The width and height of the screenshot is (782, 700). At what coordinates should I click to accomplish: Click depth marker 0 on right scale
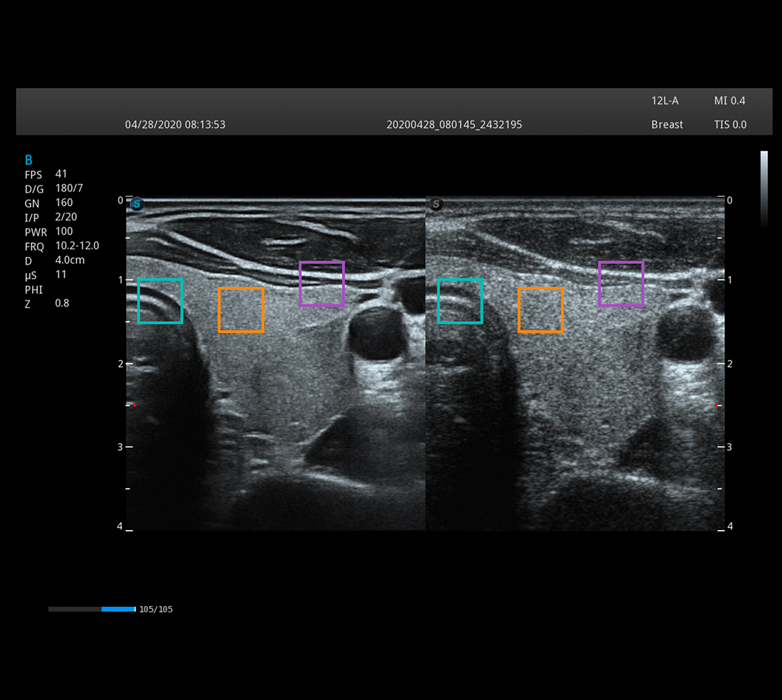(x=729, y=200)
